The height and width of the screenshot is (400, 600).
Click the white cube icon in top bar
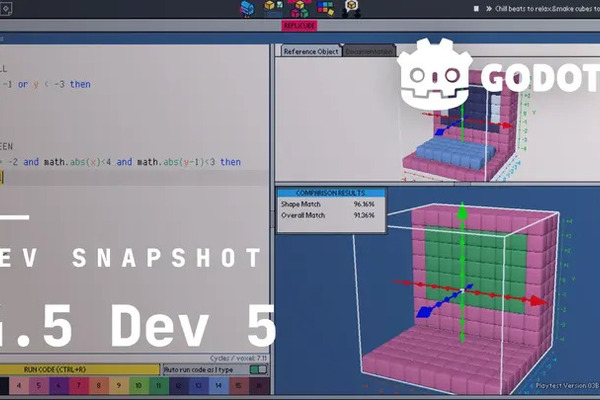(x=352, y=8)
